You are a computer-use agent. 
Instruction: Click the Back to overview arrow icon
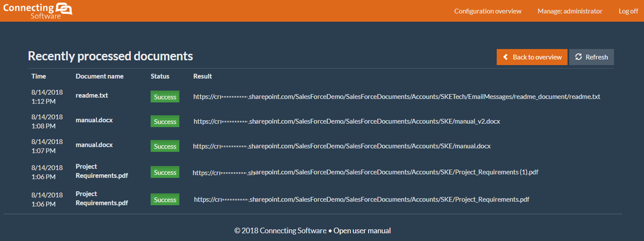point(506,57)
